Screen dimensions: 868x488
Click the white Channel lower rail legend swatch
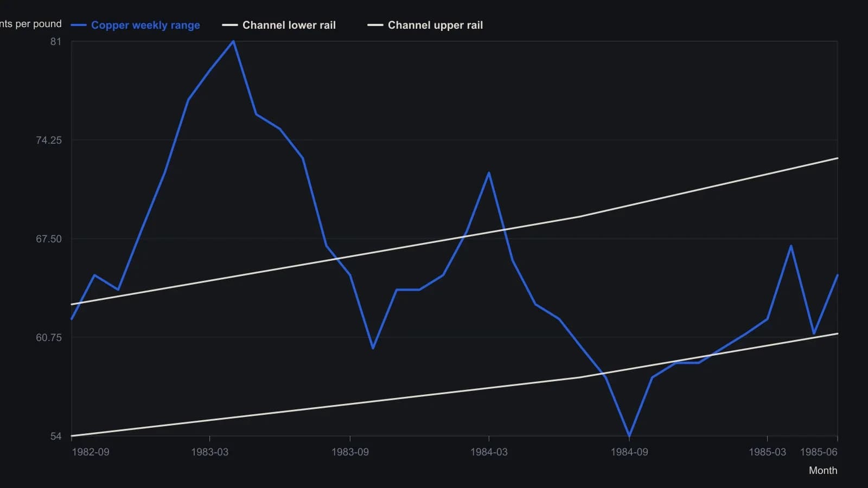pyautogui.click(x=230, y=25)
